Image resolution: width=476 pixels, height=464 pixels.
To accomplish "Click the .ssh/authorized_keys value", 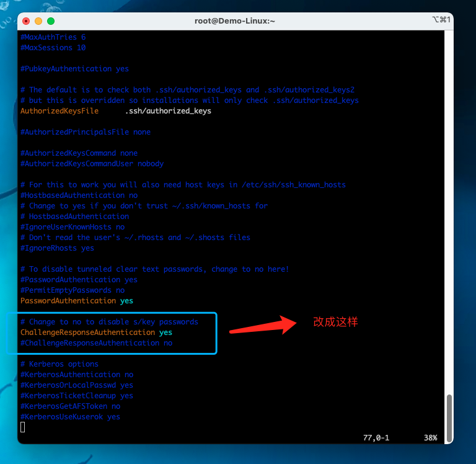I will [168, 111].
